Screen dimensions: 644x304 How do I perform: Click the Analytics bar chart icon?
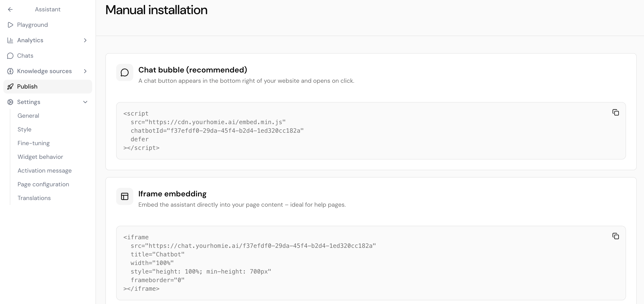(x=10, y=40)
